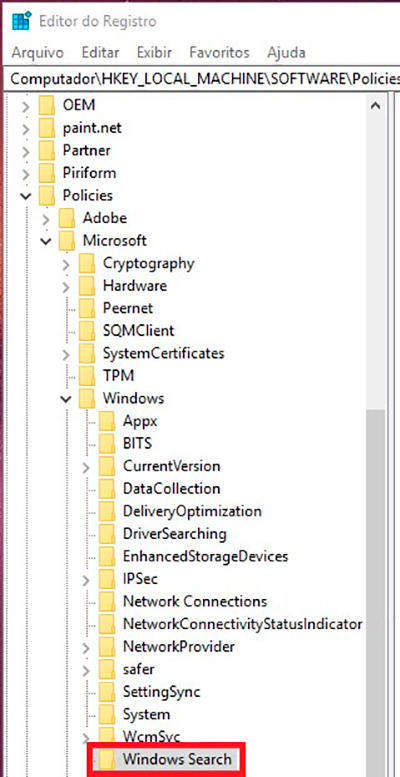400x777 pixels.
Task: Click the Registry Editor app icon in title bar
Action: click(21, 22)
